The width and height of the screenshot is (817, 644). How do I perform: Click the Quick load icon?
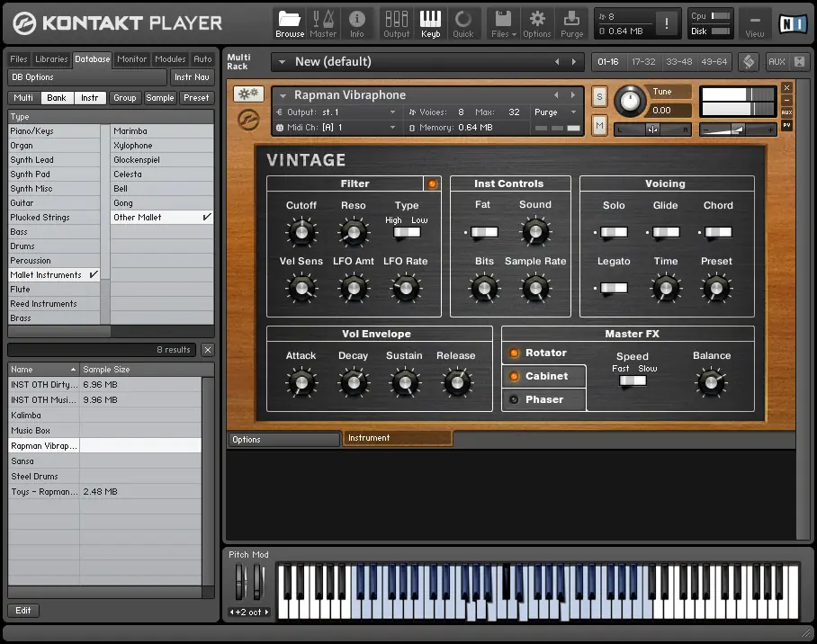(x=463, y=24)
